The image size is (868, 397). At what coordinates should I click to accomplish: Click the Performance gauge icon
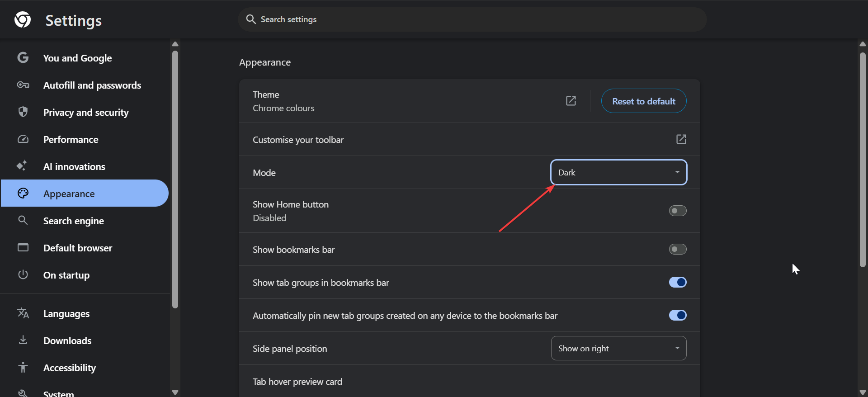point(23,139)
